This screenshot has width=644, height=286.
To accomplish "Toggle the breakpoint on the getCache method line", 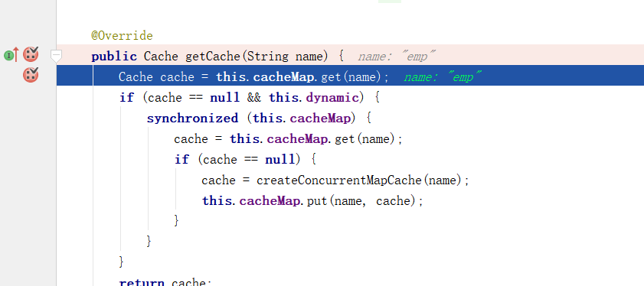I will (31, 54).
